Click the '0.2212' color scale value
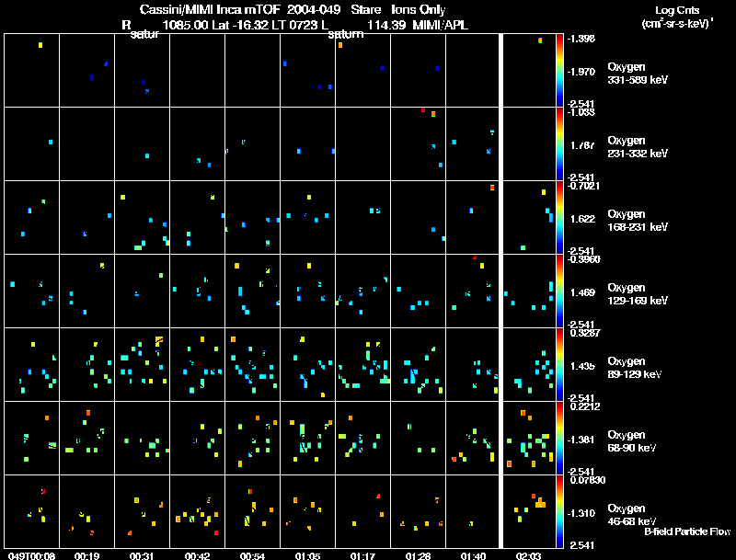 (x=585, y=406)
